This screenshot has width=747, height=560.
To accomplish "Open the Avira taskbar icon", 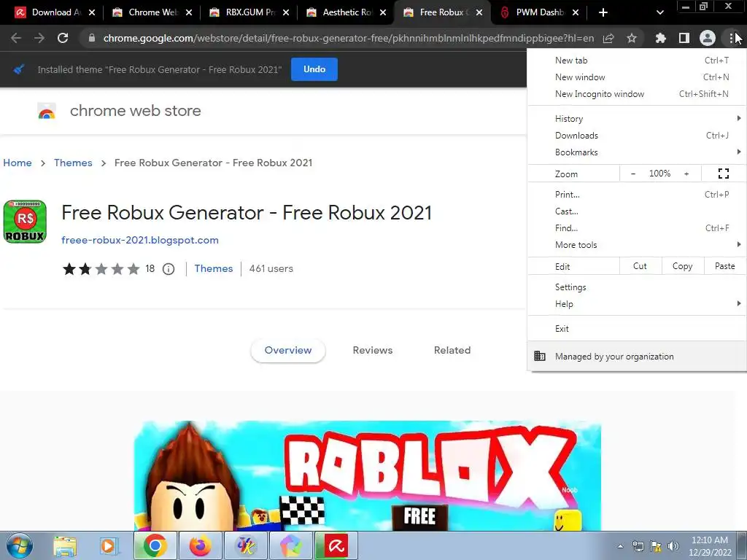I will [336, 545].
